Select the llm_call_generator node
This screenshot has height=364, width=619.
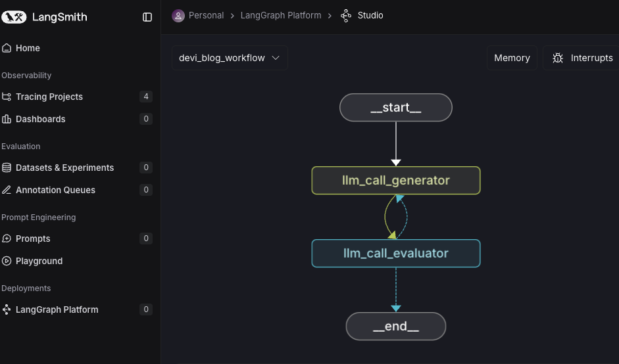point(396,180)
